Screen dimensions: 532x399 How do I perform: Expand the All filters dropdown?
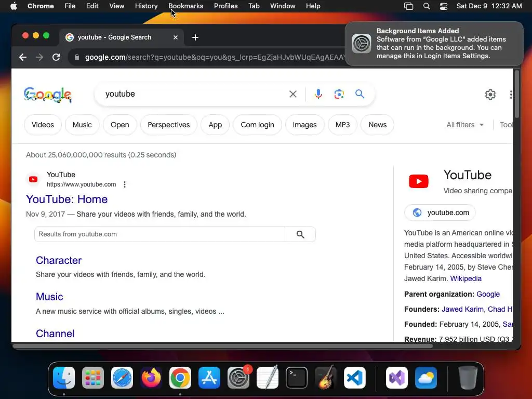click(x=465, y=125)
